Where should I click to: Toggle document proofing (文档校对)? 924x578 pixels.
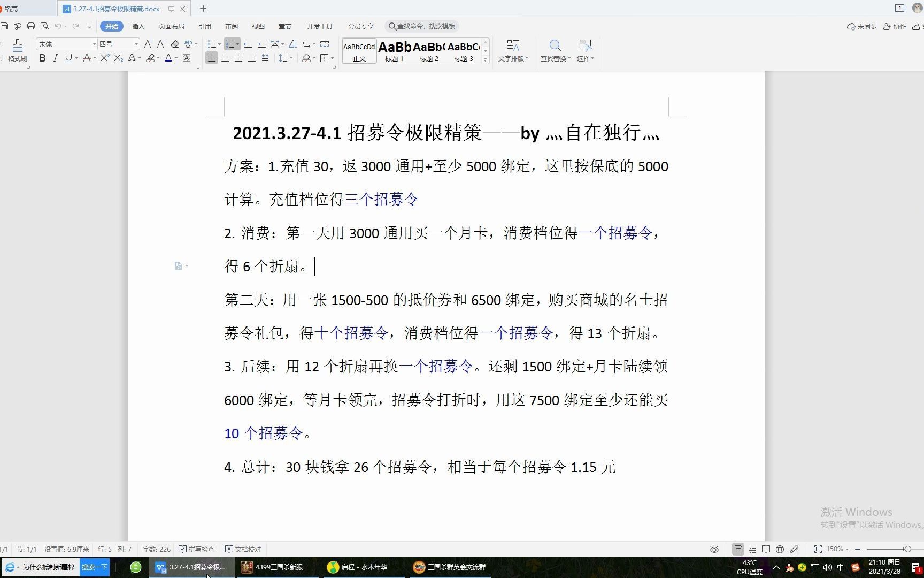click(x=243, y=549)
